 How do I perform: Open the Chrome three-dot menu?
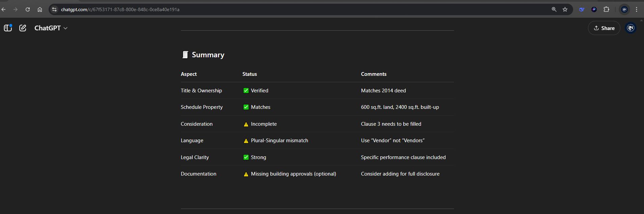637,9
